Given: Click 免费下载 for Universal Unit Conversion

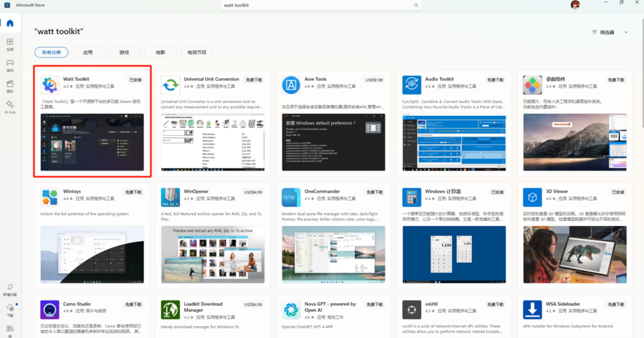Looking at the screenshot, I should (254, 80).
